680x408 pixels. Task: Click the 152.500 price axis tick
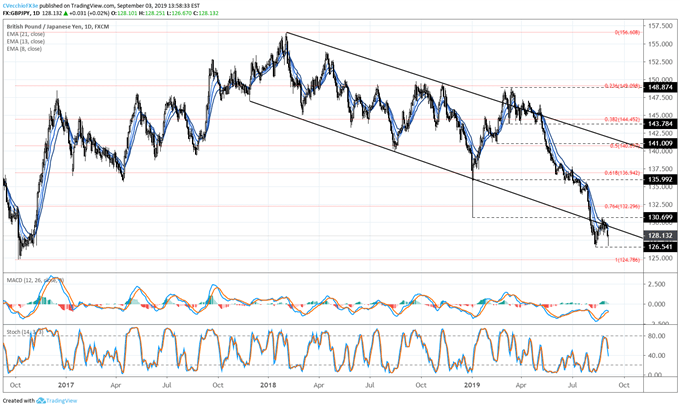click(660, 62)
